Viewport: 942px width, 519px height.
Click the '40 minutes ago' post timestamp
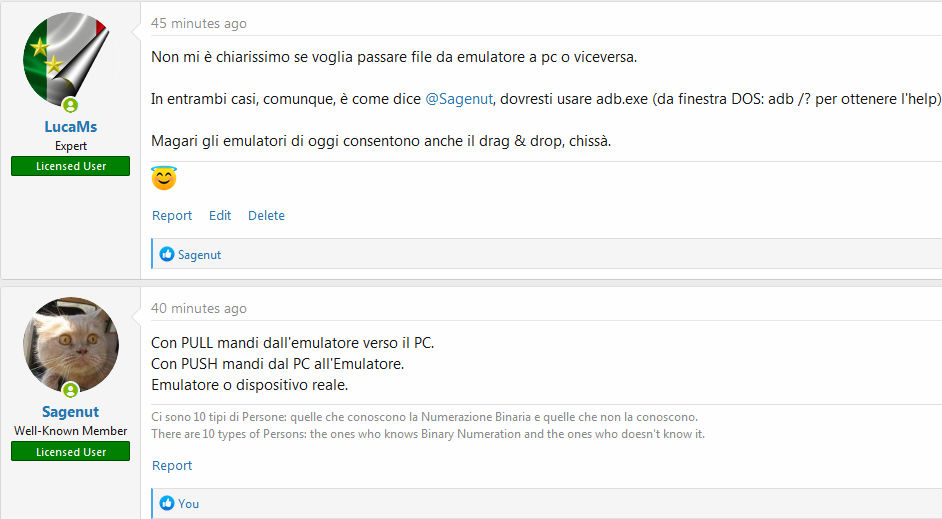click(x=199, y=309)
